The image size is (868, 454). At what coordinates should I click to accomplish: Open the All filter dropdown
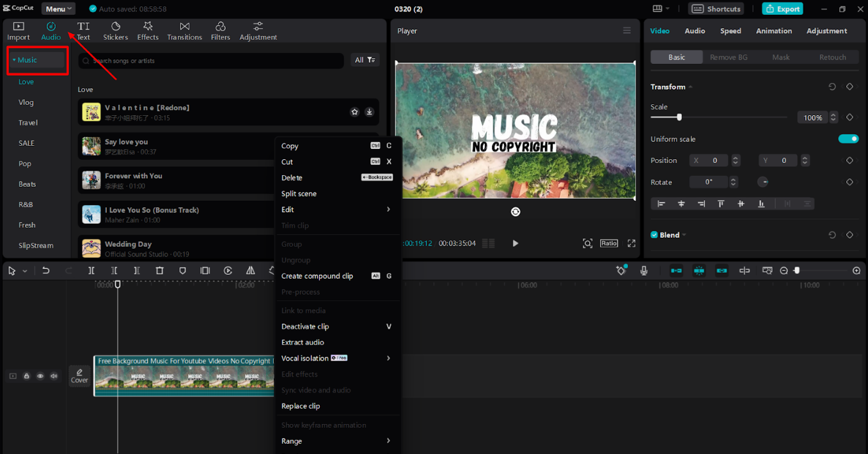pos(365,60)
